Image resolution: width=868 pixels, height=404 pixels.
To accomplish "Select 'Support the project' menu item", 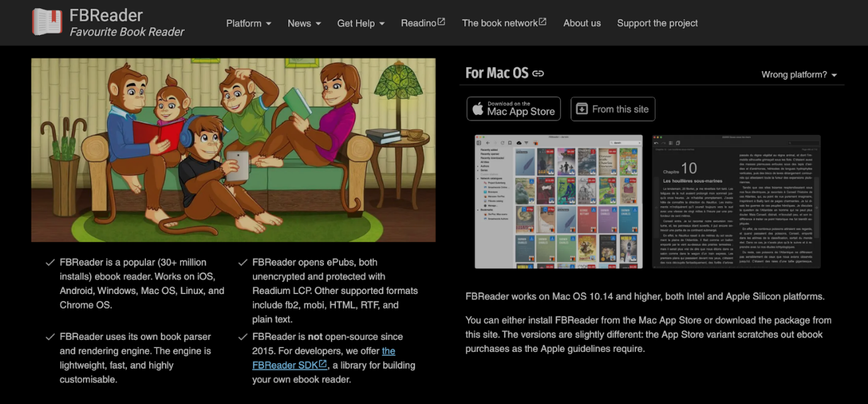I will pyautogui.click(x=657, y=23).
